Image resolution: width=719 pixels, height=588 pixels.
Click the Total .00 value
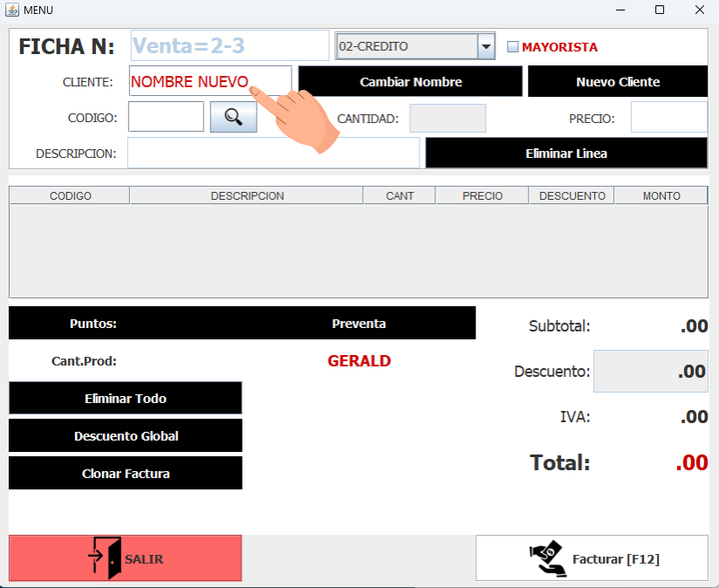point(692,463)
